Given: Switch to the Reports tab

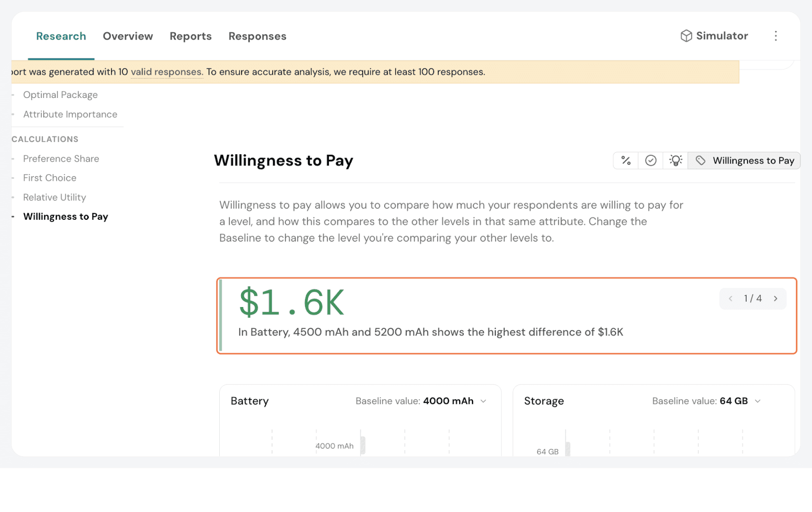Looking at the screenshot, I should coord(190,37).
